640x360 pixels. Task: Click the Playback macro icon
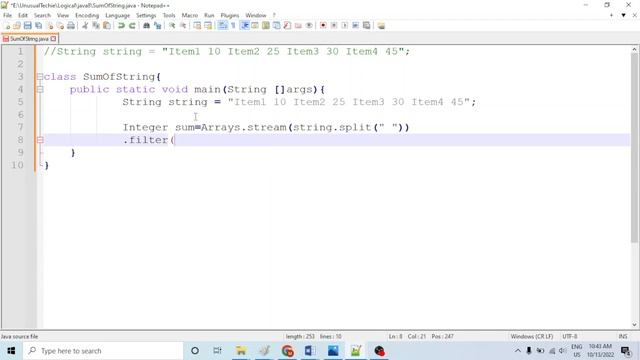(344, 26)
